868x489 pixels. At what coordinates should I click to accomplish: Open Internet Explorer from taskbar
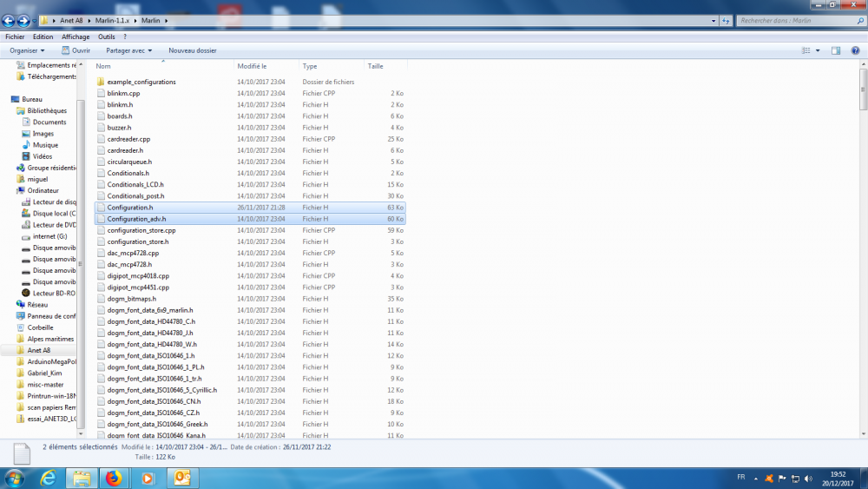(x=49, y=478)
